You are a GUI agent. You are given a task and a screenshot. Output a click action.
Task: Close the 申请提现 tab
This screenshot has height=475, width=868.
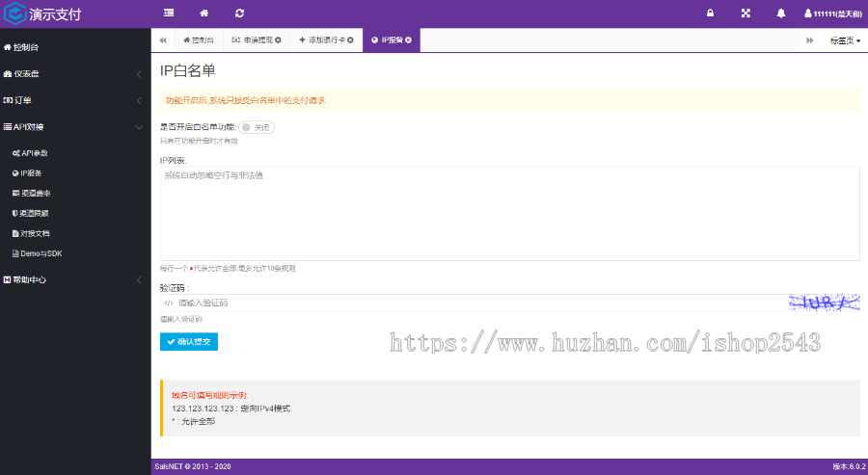pyautogui.click(x=279, y=40)
